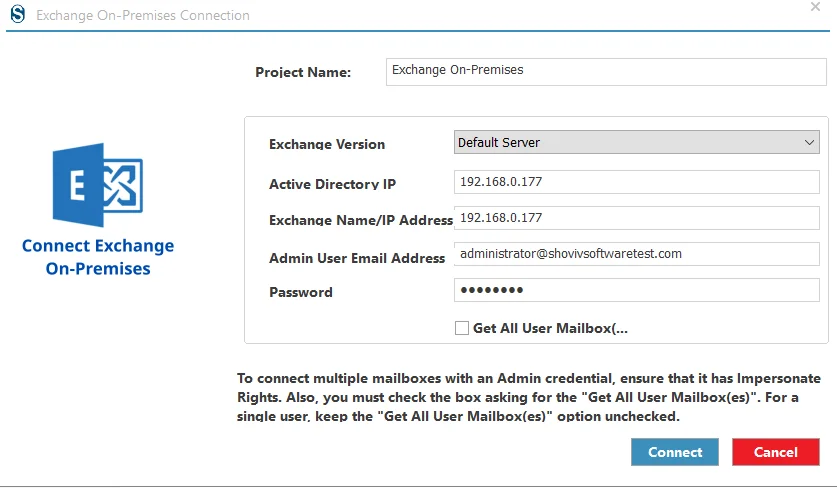Viewport: 837px width, 488px height.
Task: Click the "Project Name:" label
Action: [x=303, y=73]
